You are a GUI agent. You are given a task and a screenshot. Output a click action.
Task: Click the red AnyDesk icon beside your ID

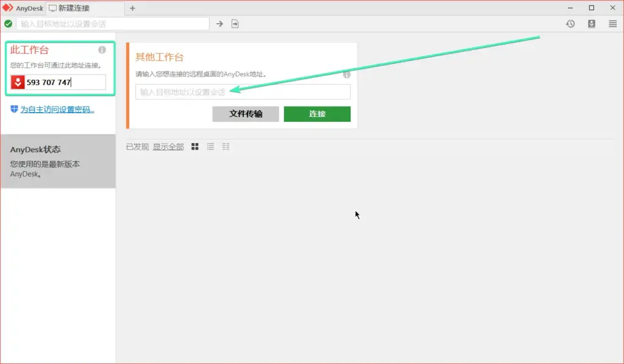18,82
